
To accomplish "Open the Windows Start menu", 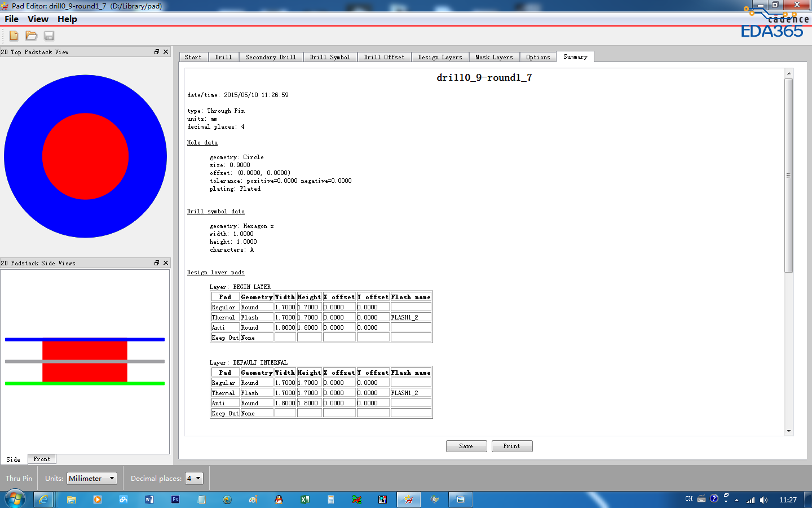I will tap(15, 500).
